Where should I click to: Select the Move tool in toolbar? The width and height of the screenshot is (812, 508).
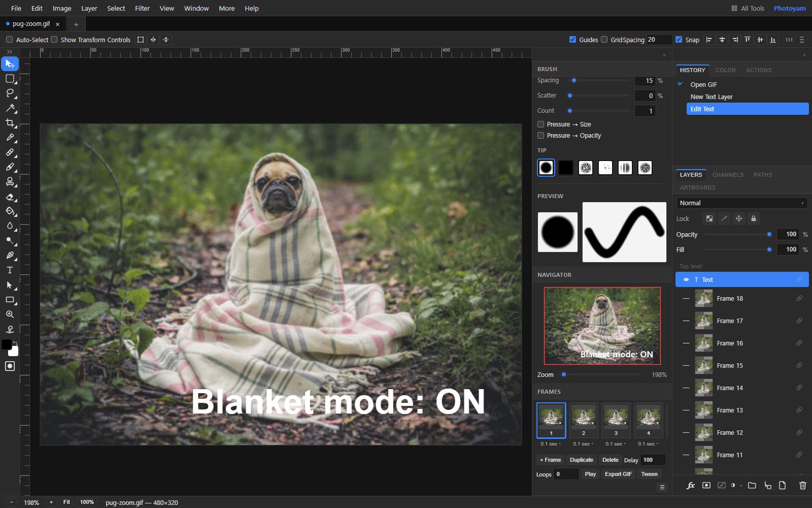10,63
